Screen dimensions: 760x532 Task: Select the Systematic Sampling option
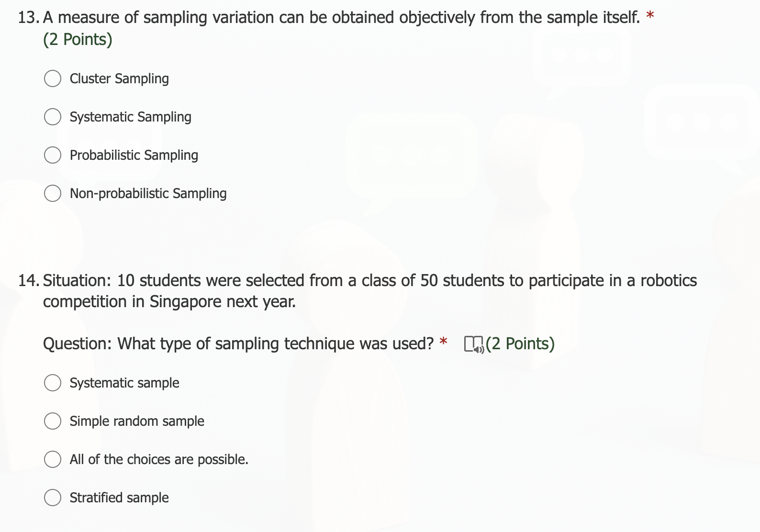(x=53, y=116)
